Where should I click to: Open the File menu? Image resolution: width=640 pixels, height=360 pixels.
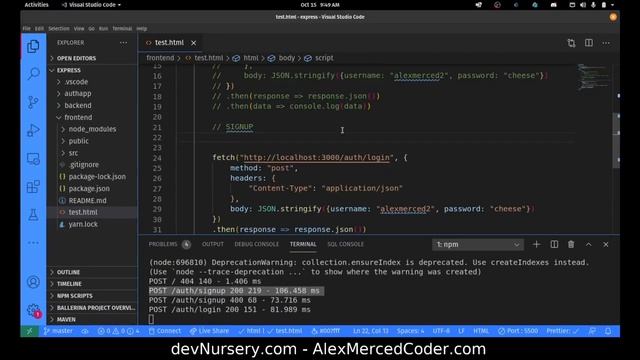(27, 29)
